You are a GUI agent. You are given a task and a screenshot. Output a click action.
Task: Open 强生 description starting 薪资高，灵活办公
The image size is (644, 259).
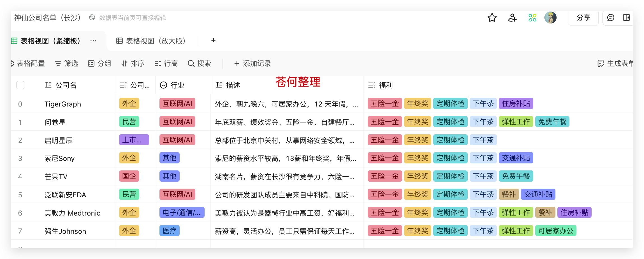(285, 231)
